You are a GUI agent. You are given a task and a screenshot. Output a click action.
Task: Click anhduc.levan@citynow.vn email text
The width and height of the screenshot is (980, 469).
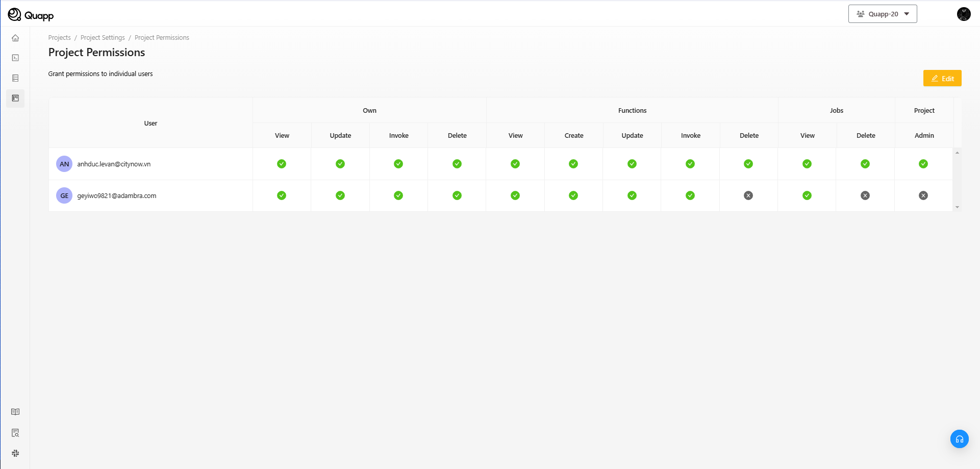(x=114, y=164)
